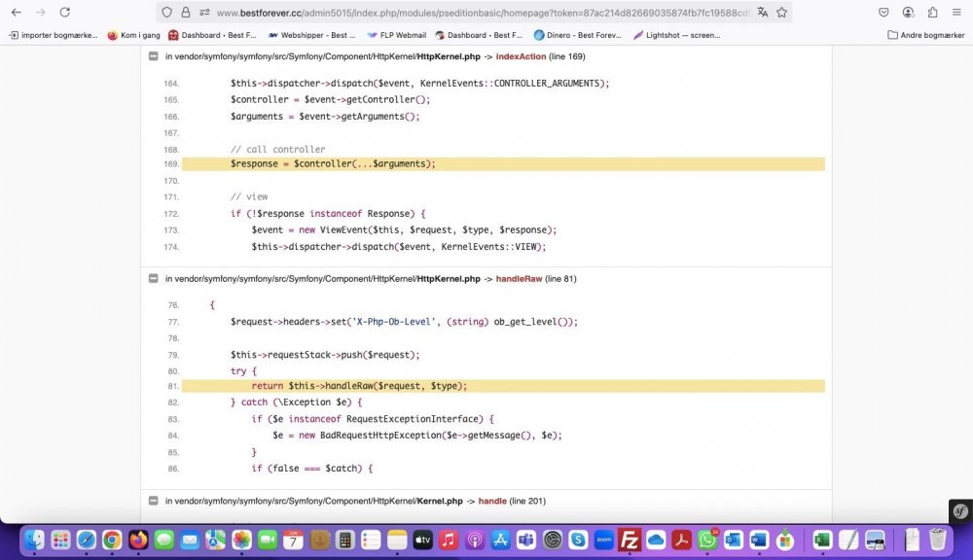Open Messages from the dock
Image resolution: width=973 pixels, height=560 pixels.
click(x=163, y=541)
